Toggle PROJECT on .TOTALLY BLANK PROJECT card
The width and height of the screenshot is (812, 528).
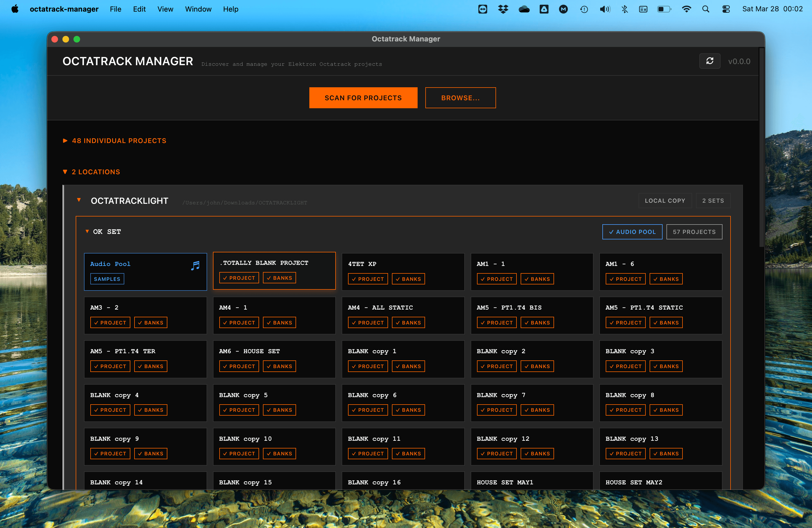tap(239, 278)
